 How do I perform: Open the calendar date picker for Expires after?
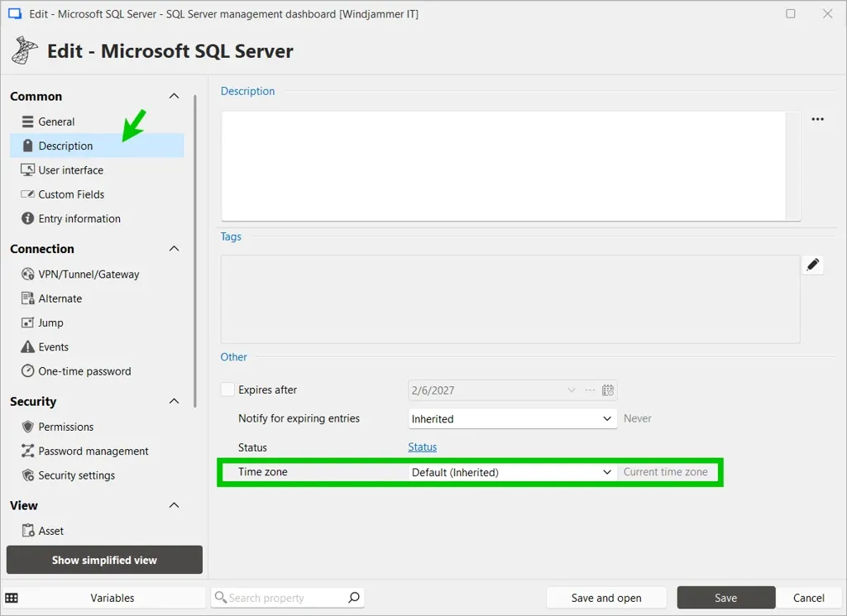coord(608,389)
